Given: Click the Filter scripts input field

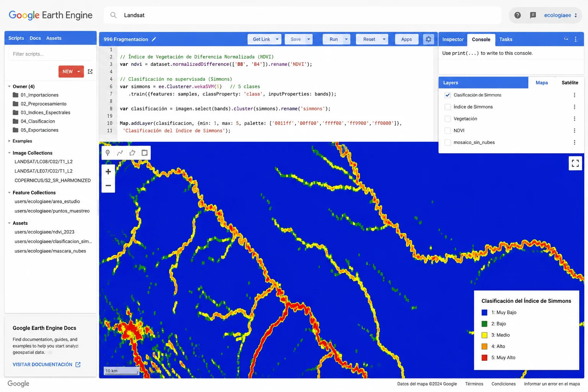Looking at the screenshot, I should (50, 54).
